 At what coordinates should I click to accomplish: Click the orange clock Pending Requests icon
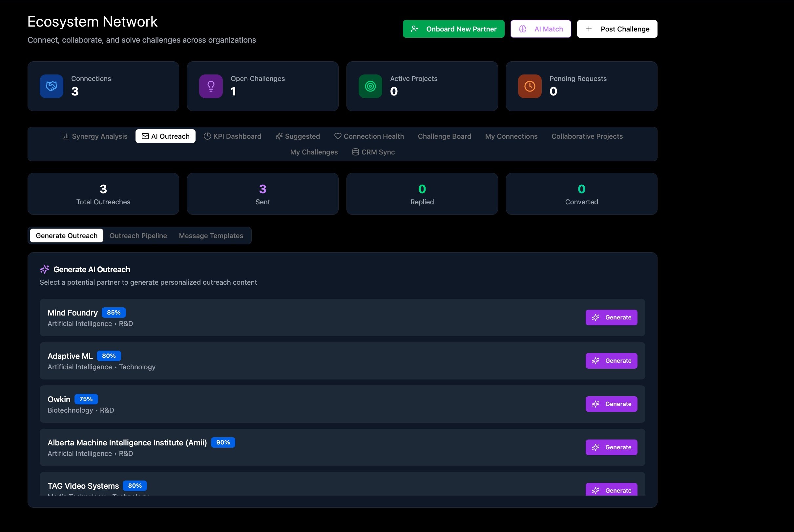[x=530, y=86]
